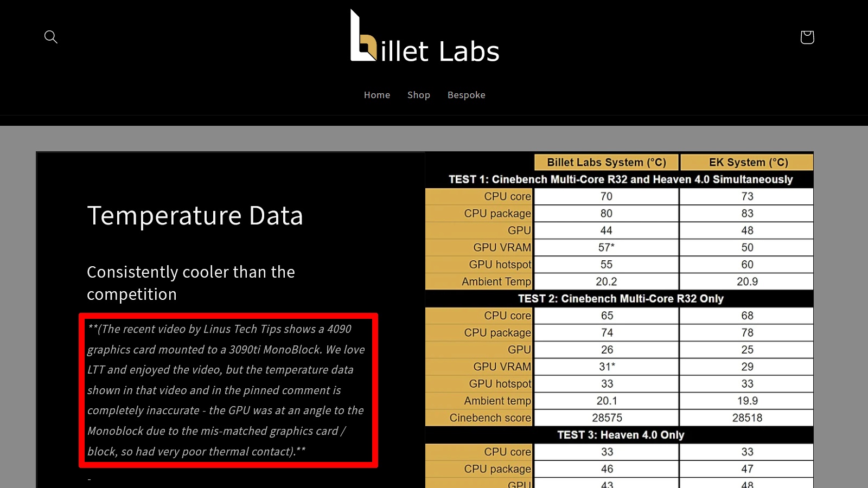The image size is (868, 488).
Task: Click the Billet Labs hotspot value 55
Action: pos(607,265)
